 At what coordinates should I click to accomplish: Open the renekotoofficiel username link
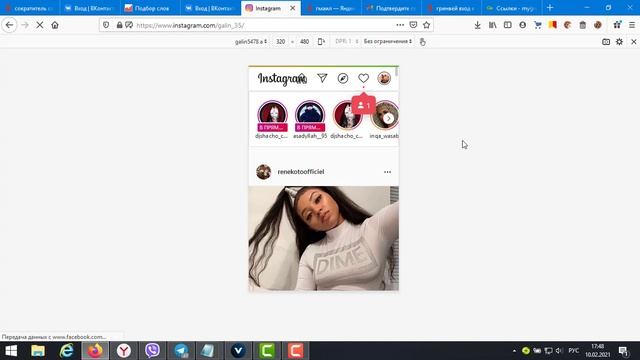(301, 172)
